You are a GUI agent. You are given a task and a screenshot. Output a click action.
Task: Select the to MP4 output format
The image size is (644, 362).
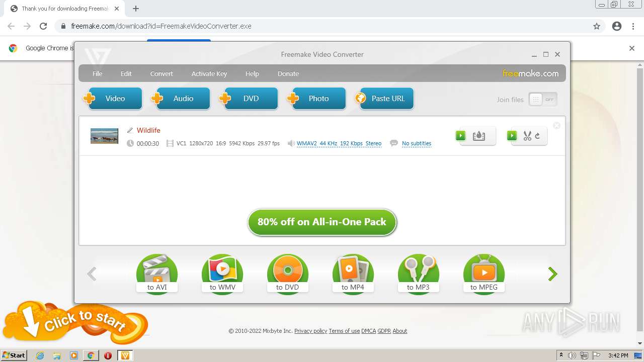(353, 274)
